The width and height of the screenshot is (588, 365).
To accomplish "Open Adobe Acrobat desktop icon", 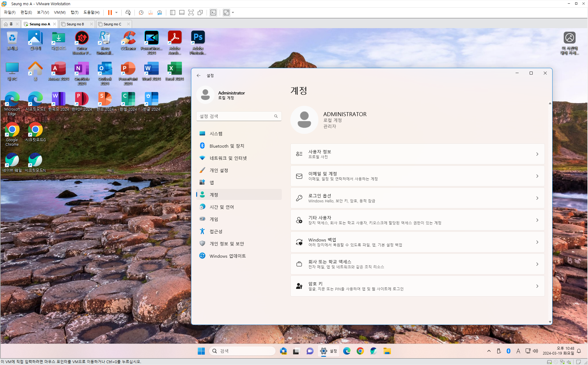I will click(x=175, y=42).
